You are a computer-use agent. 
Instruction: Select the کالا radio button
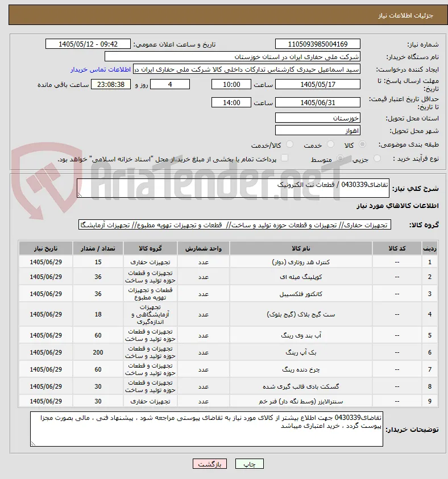[362, 144]
